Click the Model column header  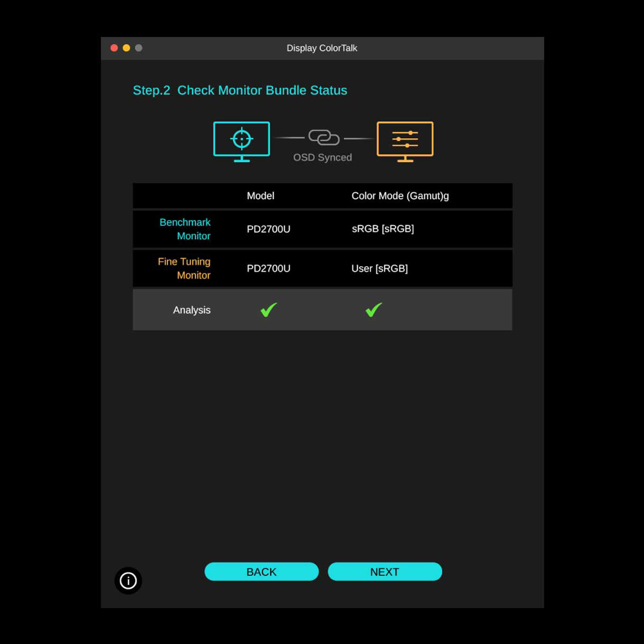pyautogui.click(x=260, y=196)
